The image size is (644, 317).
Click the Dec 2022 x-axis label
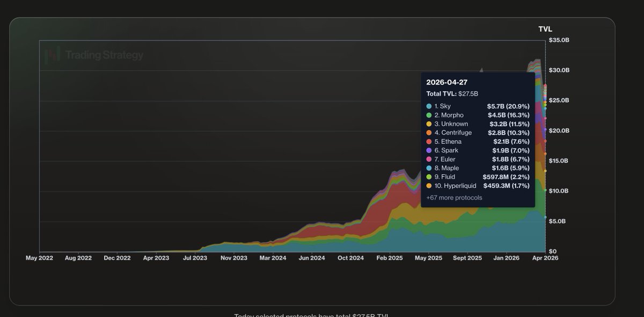116,258
